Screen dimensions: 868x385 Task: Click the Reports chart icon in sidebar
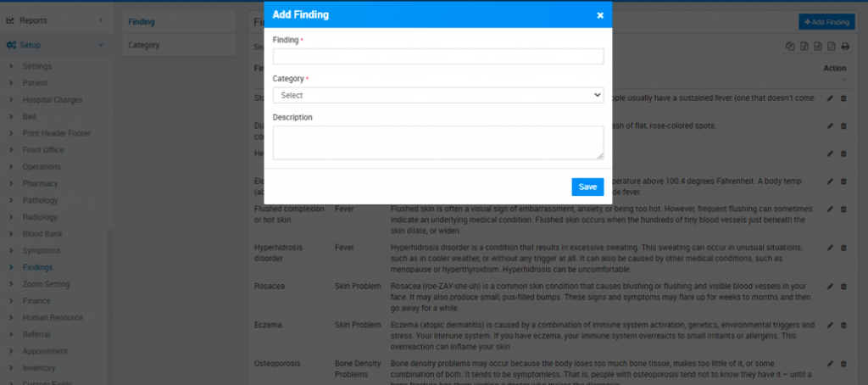pyautogui.click(x=11, y=20)
